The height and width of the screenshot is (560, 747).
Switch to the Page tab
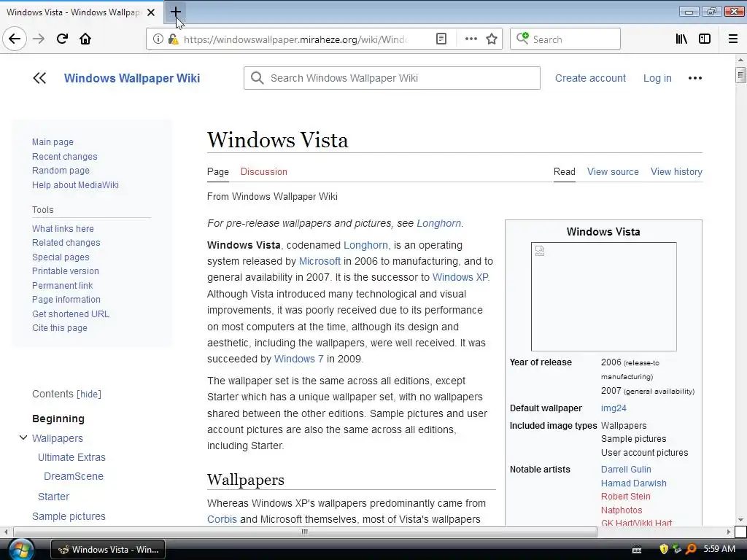[217, 172]
